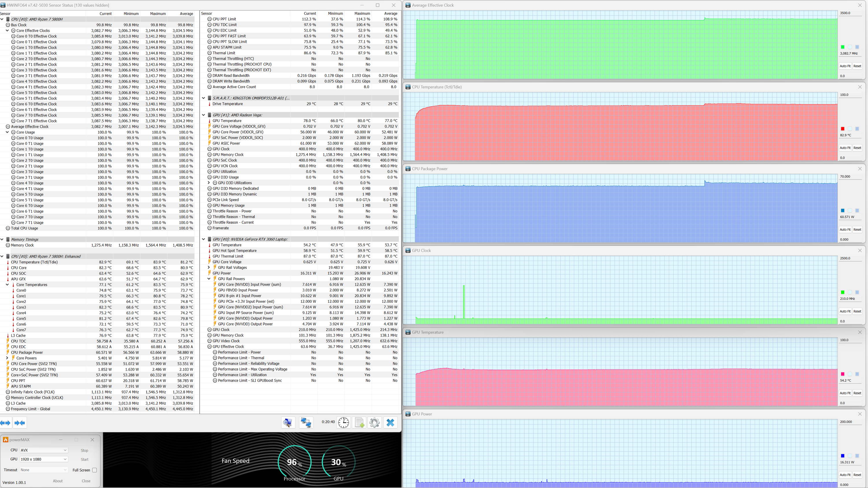Viewport: 868px width, 488px height.
Task: Click Auto Fit on CPU Package Power graph
Action: click(x=845, y=230)
